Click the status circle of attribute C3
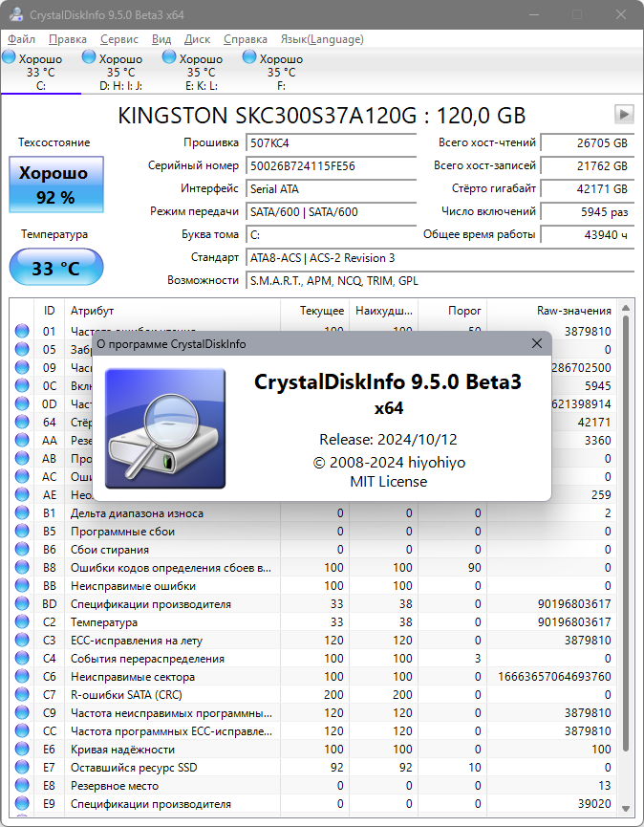This screenshot has width=644, height=827. [x=22, y=641]
